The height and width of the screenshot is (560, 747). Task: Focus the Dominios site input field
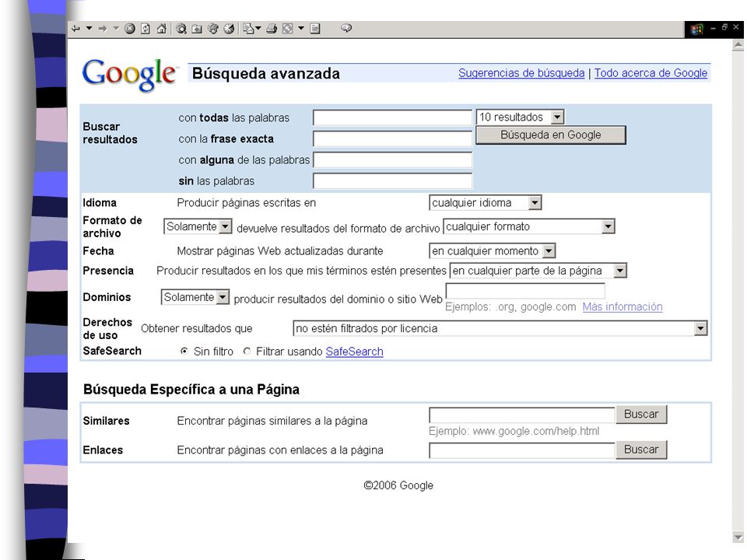point(525,290)
